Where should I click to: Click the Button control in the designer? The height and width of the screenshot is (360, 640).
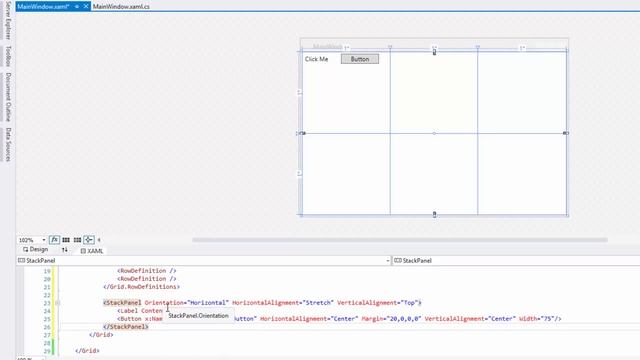[360, 59]
